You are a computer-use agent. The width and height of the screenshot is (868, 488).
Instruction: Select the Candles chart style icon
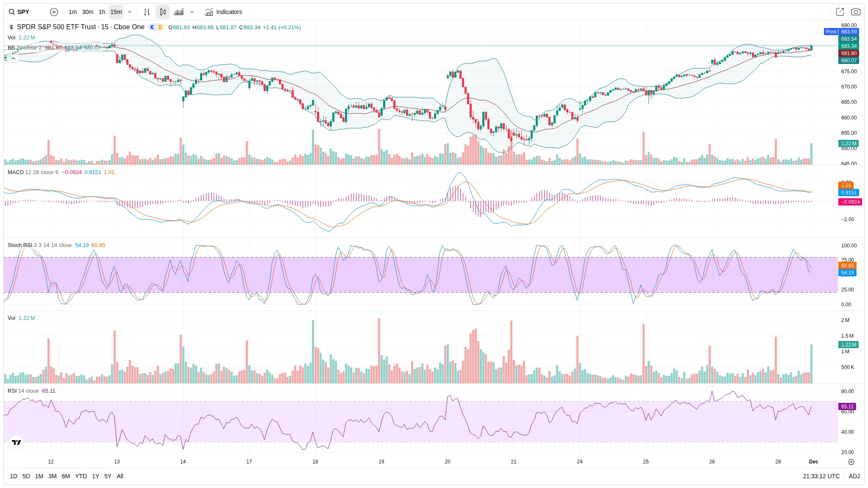click(x=163, y=12)
